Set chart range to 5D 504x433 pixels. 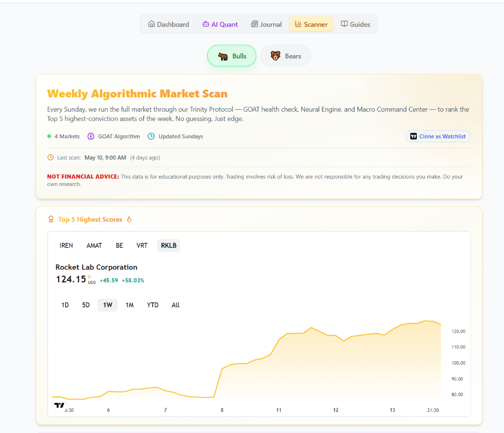click(x=86, y=305)
